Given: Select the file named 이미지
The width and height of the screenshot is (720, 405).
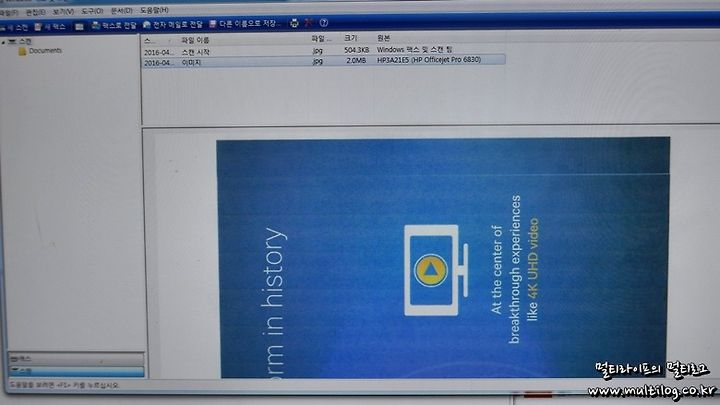Looking at the screenshot, I should pyautogui.click(x=191, y=62).
